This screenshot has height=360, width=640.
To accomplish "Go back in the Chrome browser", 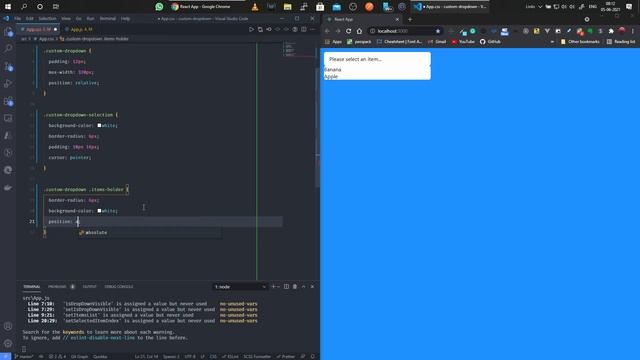I will 327,31.
